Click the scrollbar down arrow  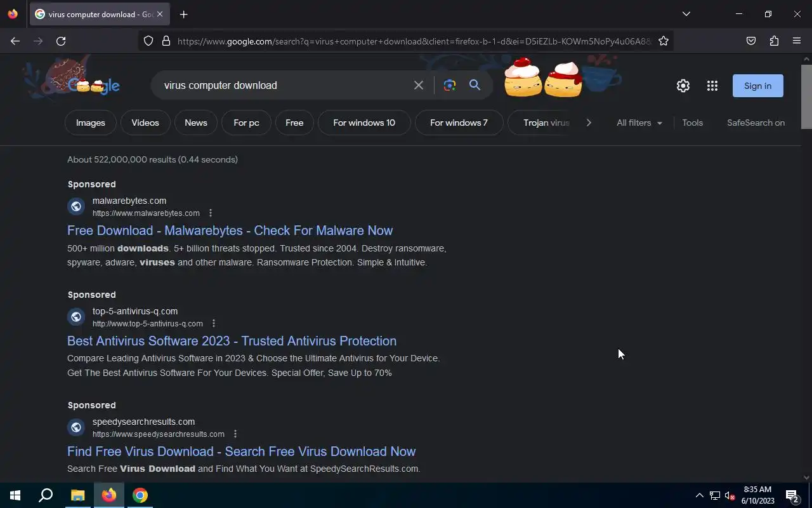(806, 477)
